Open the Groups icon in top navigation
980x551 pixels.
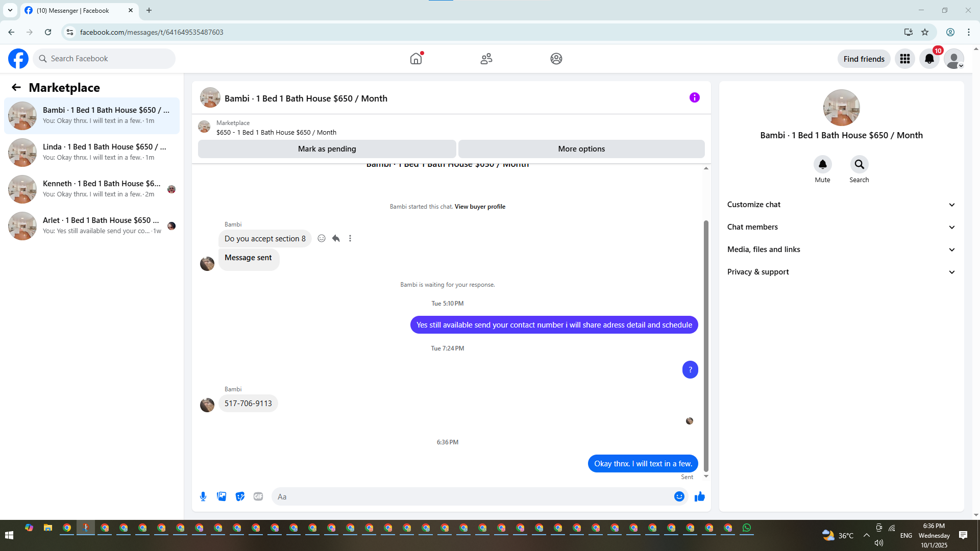click(556, 59)
